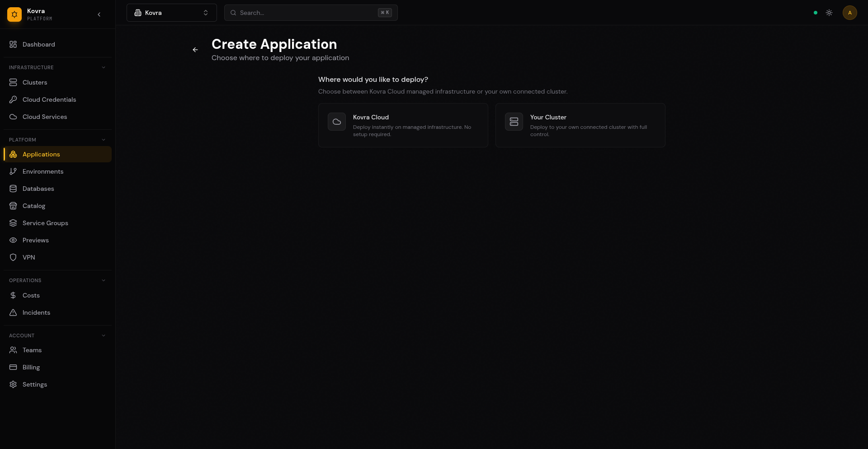This screenshot has width=868, height=449.
Task: Collapse the Account section
Action: point(104,336)
